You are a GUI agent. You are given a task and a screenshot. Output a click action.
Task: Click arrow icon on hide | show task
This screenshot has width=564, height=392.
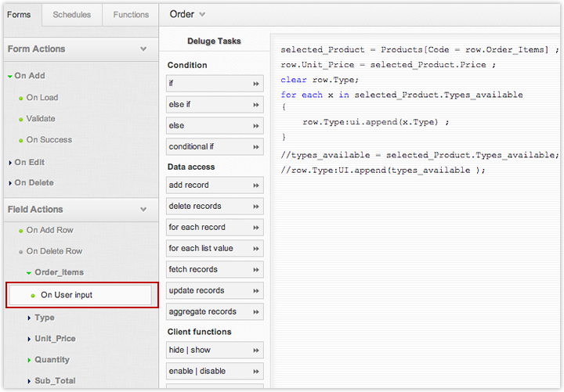click(x=255, y=351)
